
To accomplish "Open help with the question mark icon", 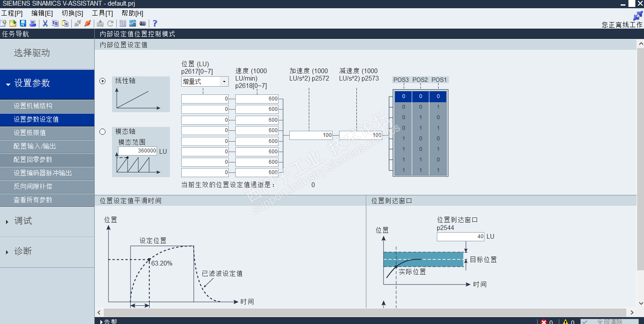I will point(155,23).
